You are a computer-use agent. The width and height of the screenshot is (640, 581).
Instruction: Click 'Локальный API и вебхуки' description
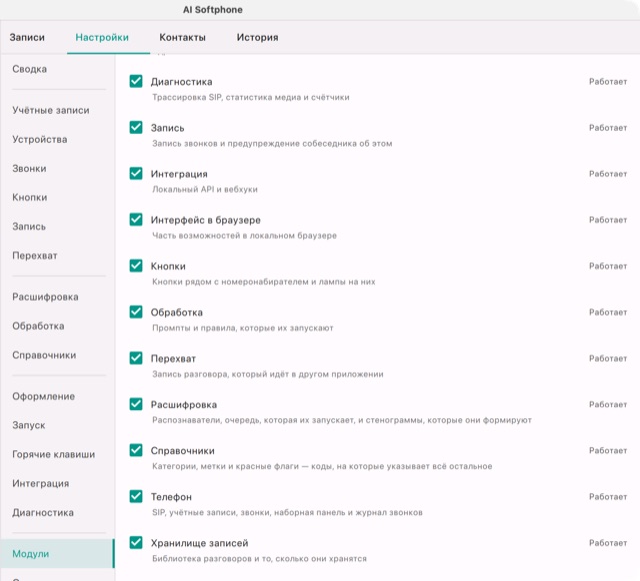[205, 189]
